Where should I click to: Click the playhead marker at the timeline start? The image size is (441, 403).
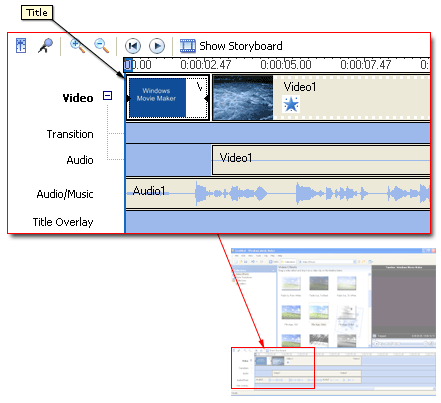[128, 64]
